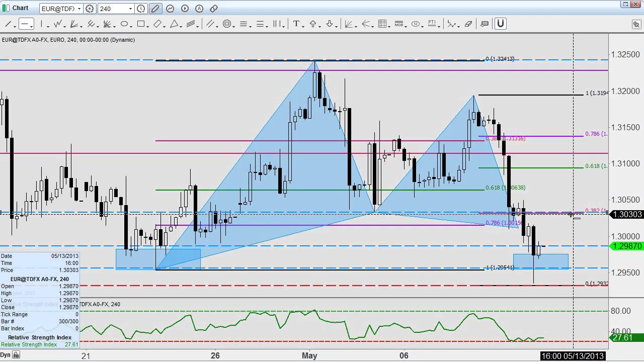Click the eraser tool to delete drawings
Screen dimensions: 644x362
(468, 24)
